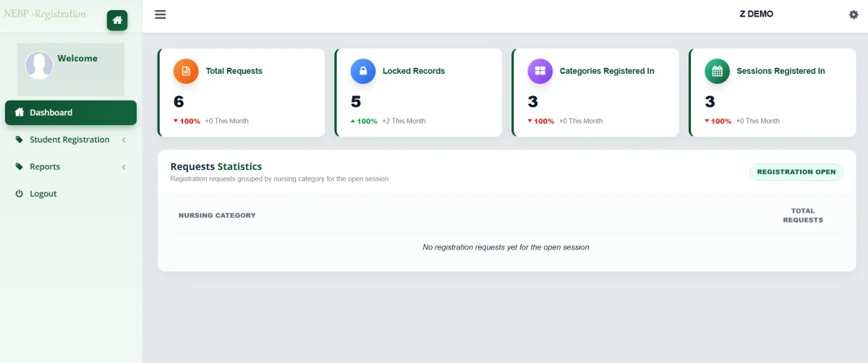Click the Total Requests count 6

tap(179, 102)
